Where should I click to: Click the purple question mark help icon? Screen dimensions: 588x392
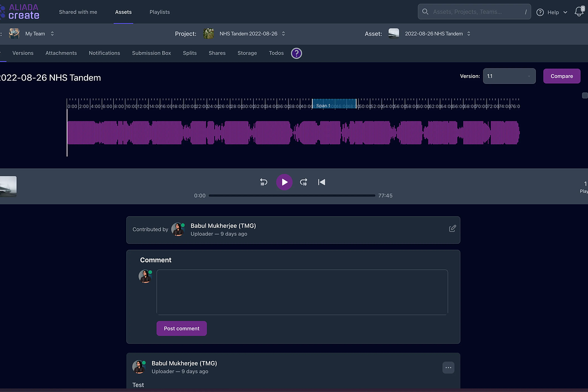pyautogui.click(x=296, y=53)
